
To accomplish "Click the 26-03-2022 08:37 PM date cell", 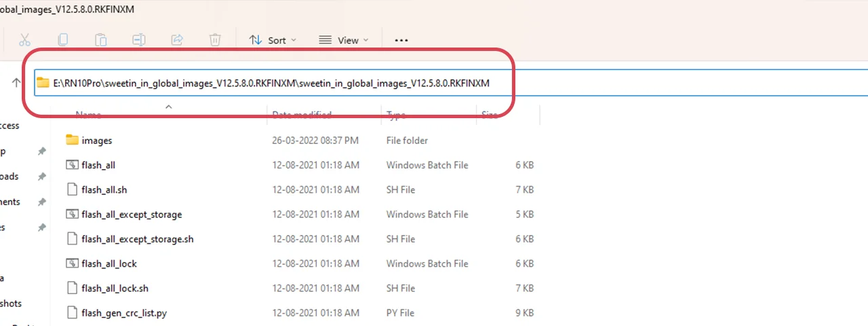I will [315, 141].
